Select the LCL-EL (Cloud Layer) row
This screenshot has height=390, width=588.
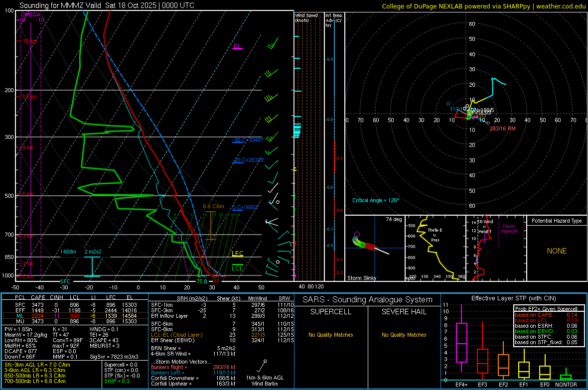tap(222, 335)
